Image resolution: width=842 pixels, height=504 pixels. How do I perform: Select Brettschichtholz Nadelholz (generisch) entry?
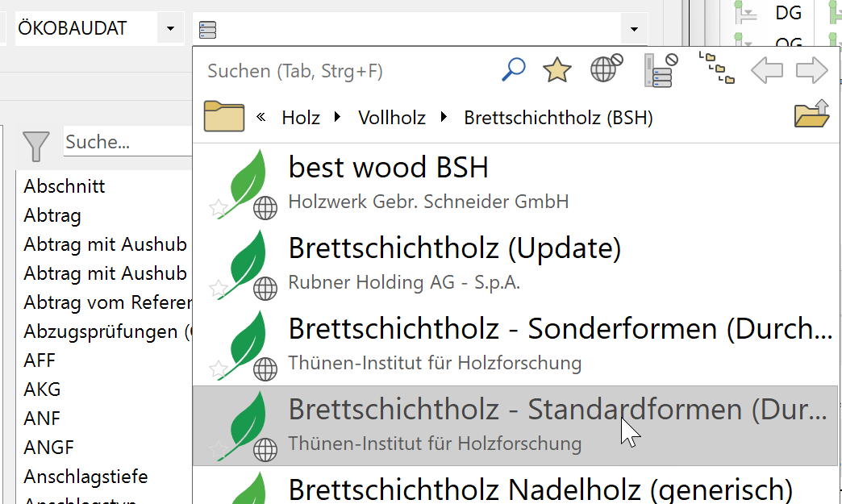(x=515, y=485)
